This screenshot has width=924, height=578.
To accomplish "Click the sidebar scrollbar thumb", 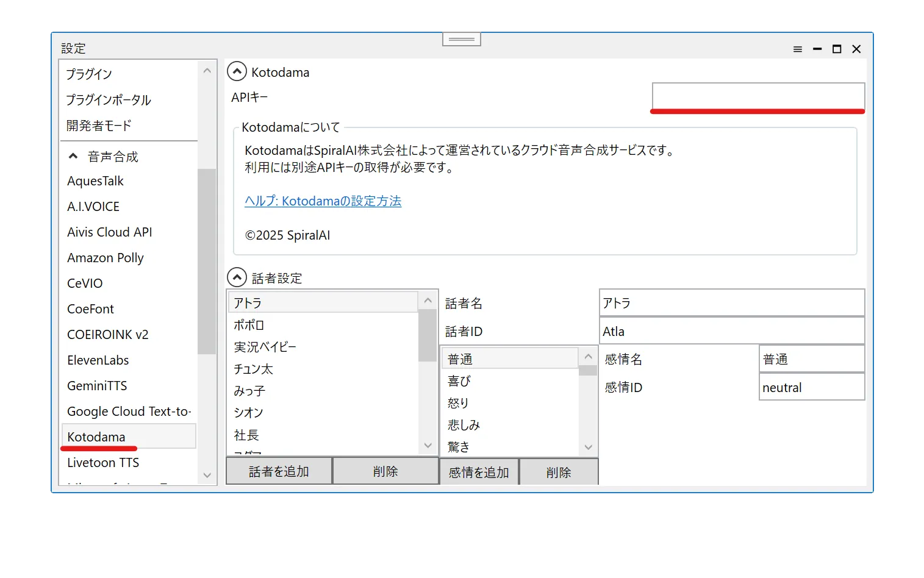I will click(207, 261).
